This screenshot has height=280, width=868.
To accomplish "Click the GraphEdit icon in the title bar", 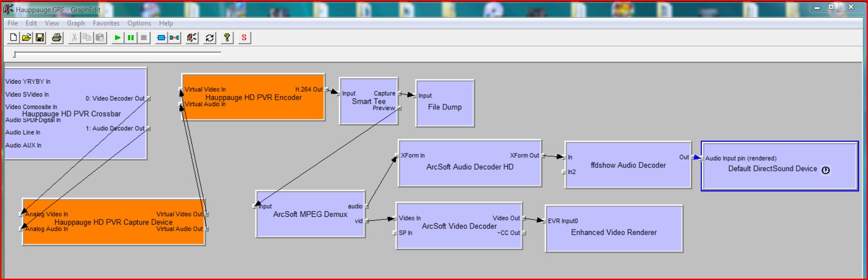I will point(9,9).
